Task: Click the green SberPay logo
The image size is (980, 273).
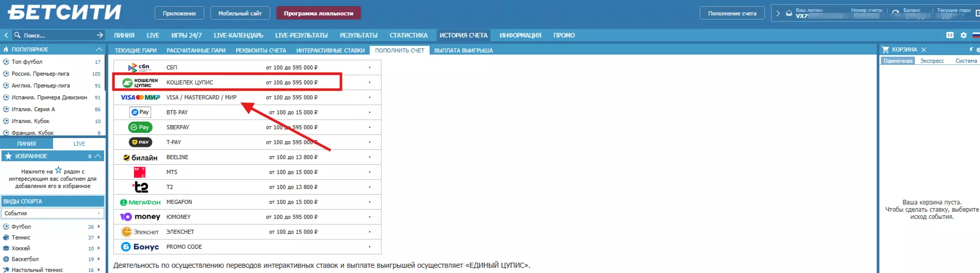Action: [x=140, y=127]
